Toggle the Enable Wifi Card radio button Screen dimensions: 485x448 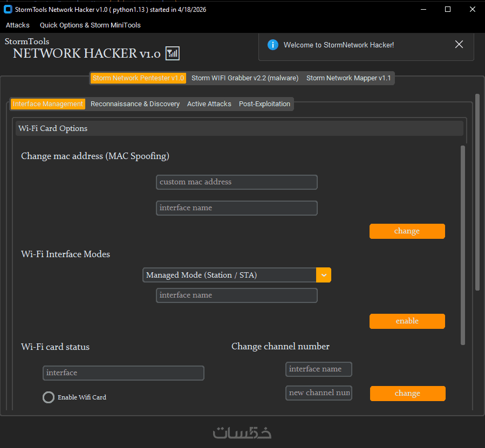tap(48, 397)
